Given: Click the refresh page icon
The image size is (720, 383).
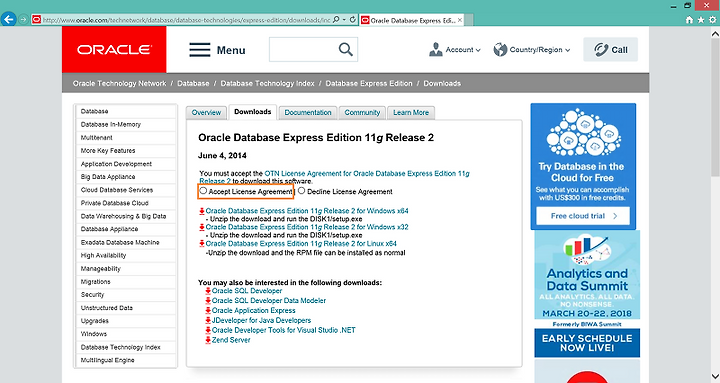Looking at the screenshot, I should [x=352, y=20].
